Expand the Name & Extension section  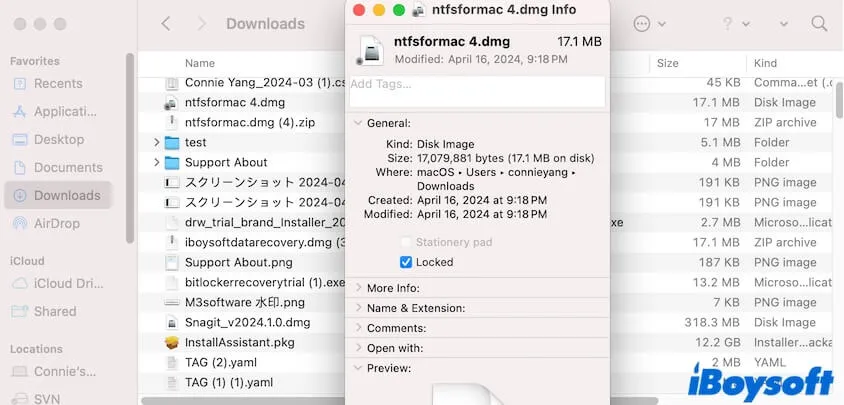[358, 308]
